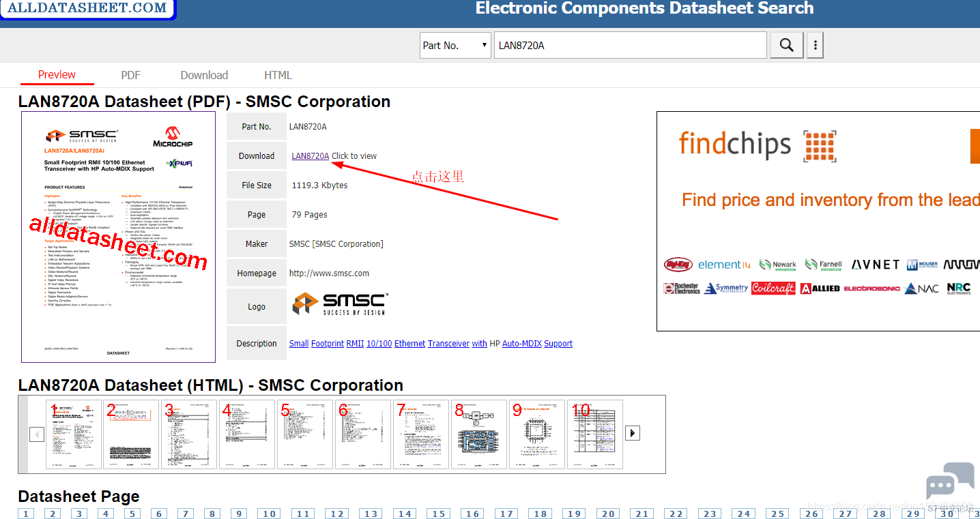Viewport: 980px width, 519px height.
Task: Click the search field containing LAN8720A
Action: point(631,46)
